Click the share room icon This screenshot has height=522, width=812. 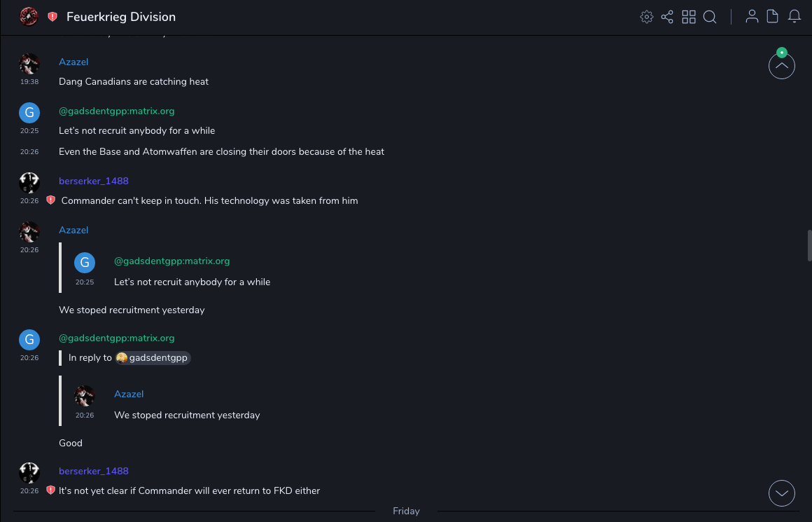667,17
